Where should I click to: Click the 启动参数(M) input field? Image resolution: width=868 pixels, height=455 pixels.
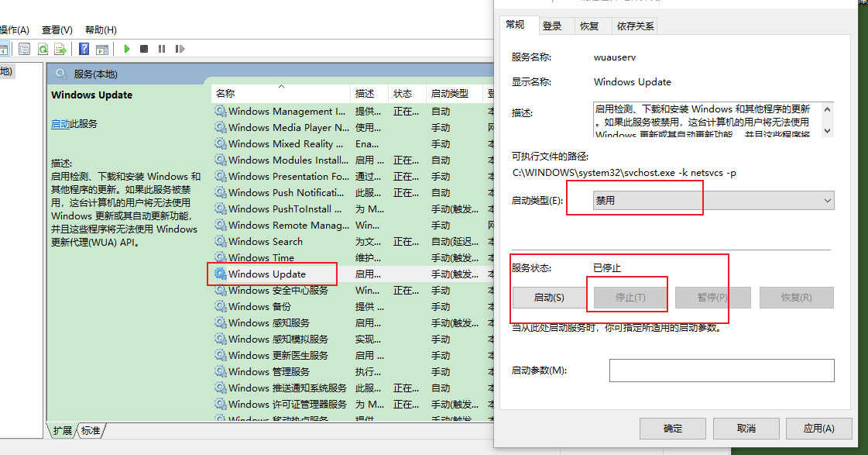click(x=722, y=371)
